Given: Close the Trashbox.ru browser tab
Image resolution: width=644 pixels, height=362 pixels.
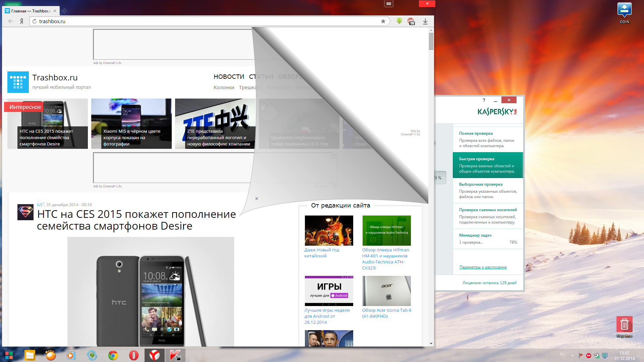Looking at the screenshot, I should click(55, 11).
